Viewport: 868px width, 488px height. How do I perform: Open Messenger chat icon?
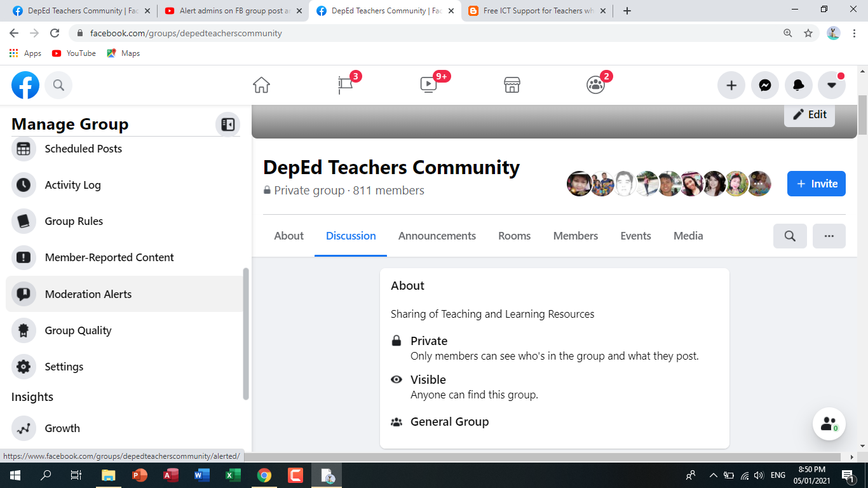[765, 85]
